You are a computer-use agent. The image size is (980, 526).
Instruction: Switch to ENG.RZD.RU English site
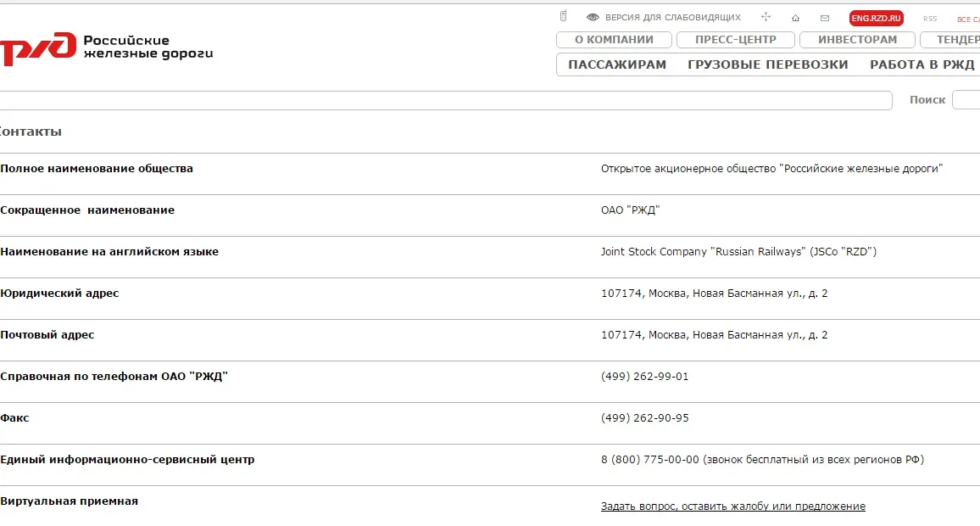pyautogui.click(x=877, y=18)
